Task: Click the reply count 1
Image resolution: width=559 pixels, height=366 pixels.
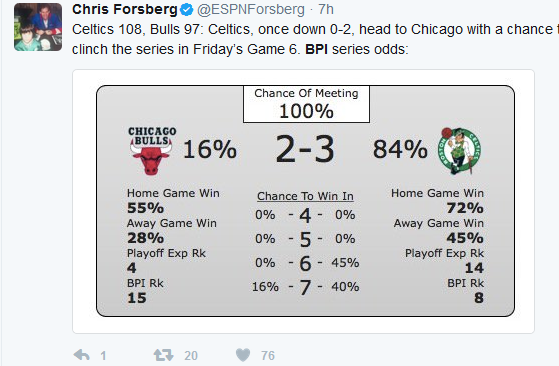Action: pos(103,355)
